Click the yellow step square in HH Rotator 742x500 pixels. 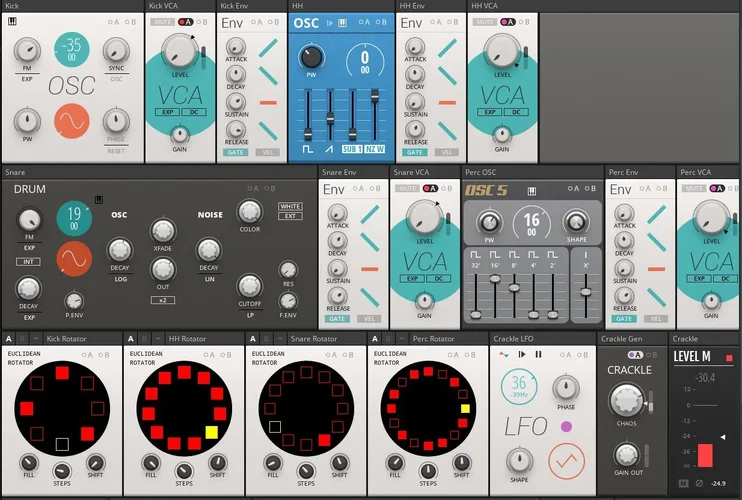[x=212, y=432]
